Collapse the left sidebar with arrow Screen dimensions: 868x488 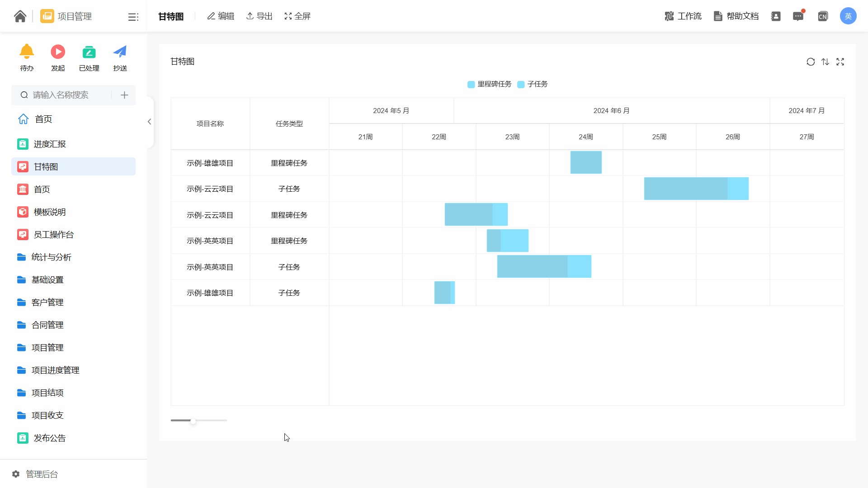tap(149, 122)
